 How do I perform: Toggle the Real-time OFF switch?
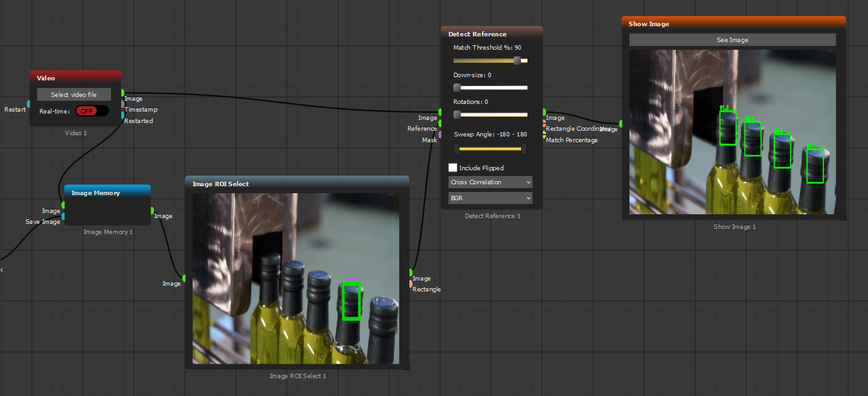[x=92, y=111]
